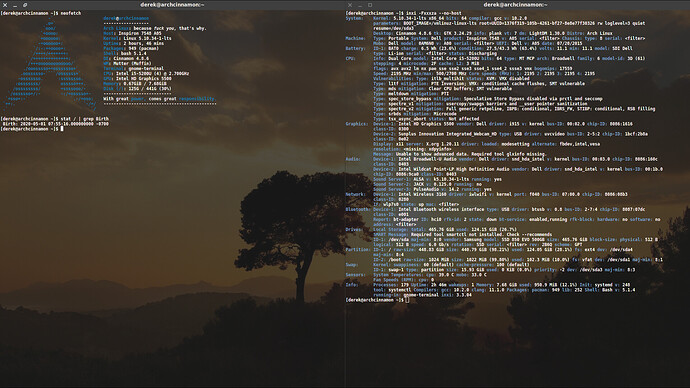This screenshot has width=690, height=388.
Task: Click the Network section label in inxi output
Action: (x=356, y=194)
